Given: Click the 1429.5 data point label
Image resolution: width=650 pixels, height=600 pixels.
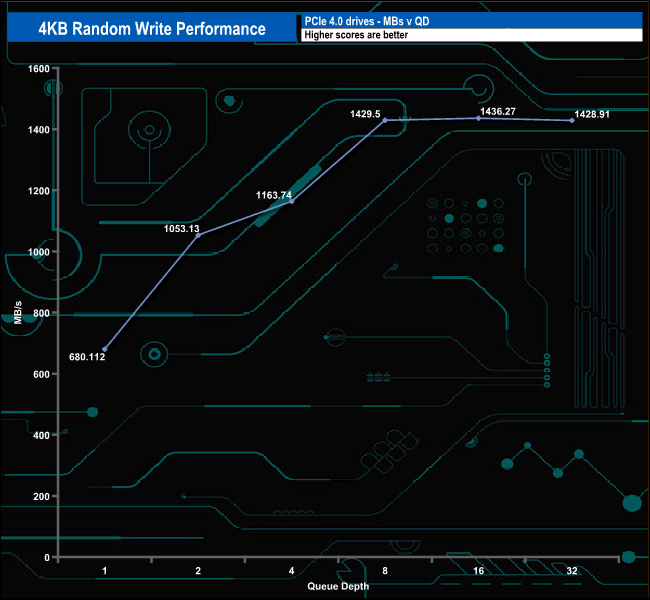Looking at the screenshot, I should [x=365, y=114].
